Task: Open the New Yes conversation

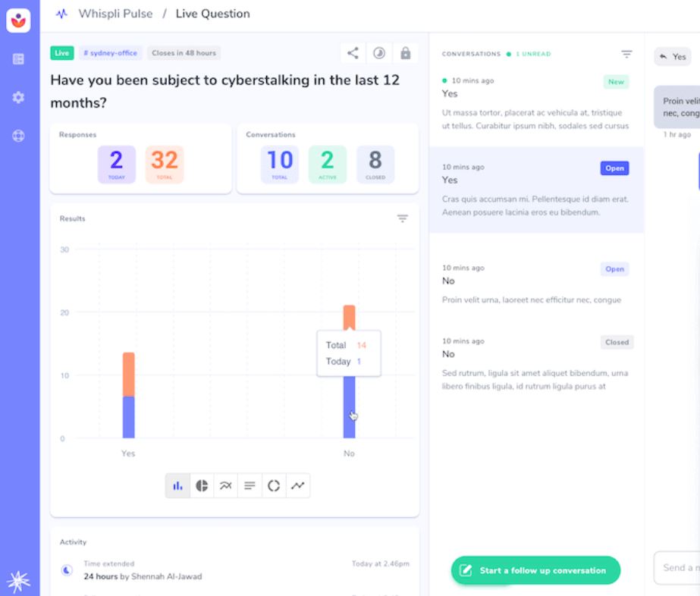Action: tap(535, 104)
